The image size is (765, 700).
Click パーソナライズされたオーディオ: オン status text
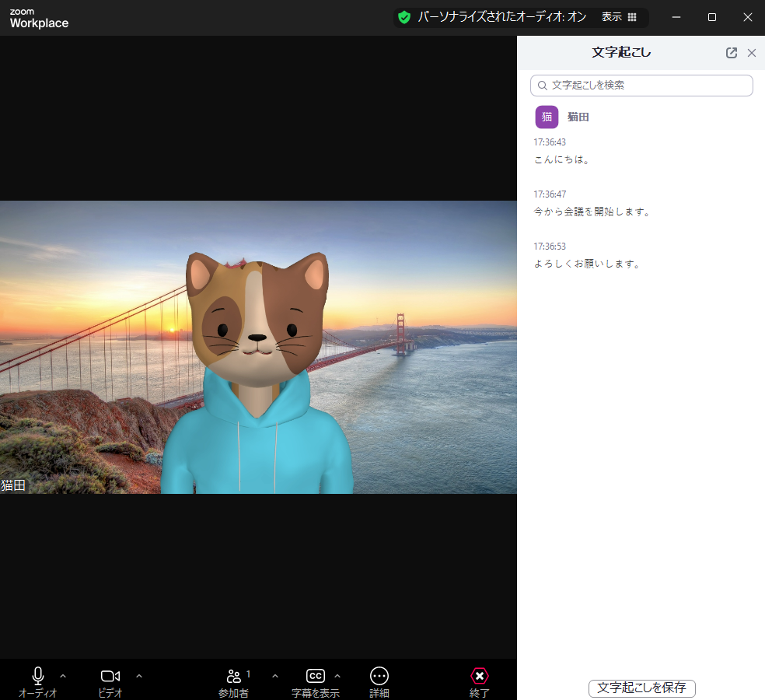(x=502, y=17)
